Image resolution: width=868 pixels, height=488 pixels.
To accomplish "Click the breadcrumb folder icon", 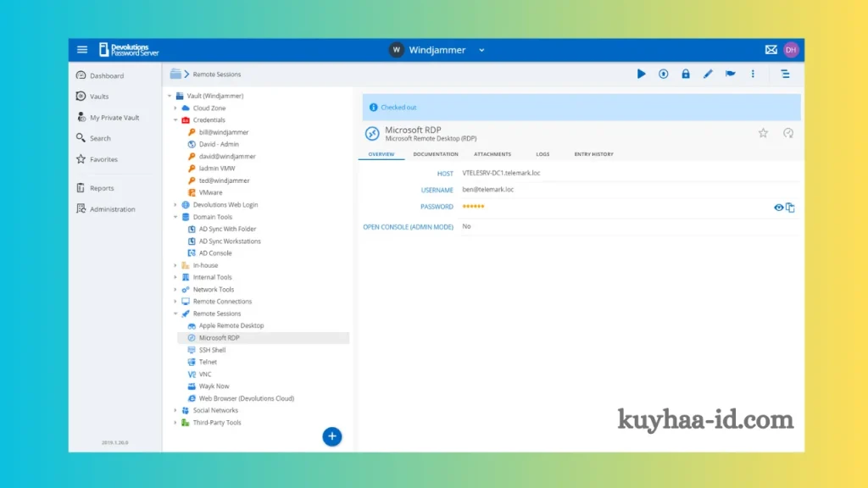I will click(175, 74).
